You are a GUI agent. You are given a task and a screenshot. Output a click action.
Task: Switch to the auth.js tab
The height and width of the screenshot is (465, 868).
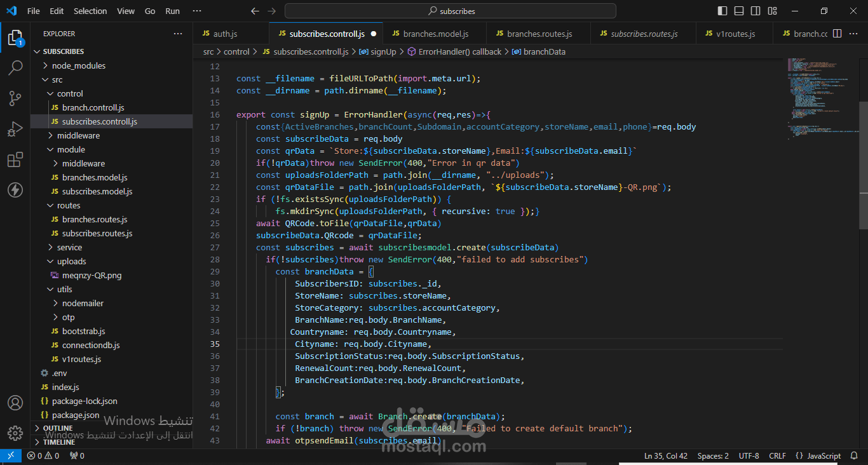pos(231,34)
